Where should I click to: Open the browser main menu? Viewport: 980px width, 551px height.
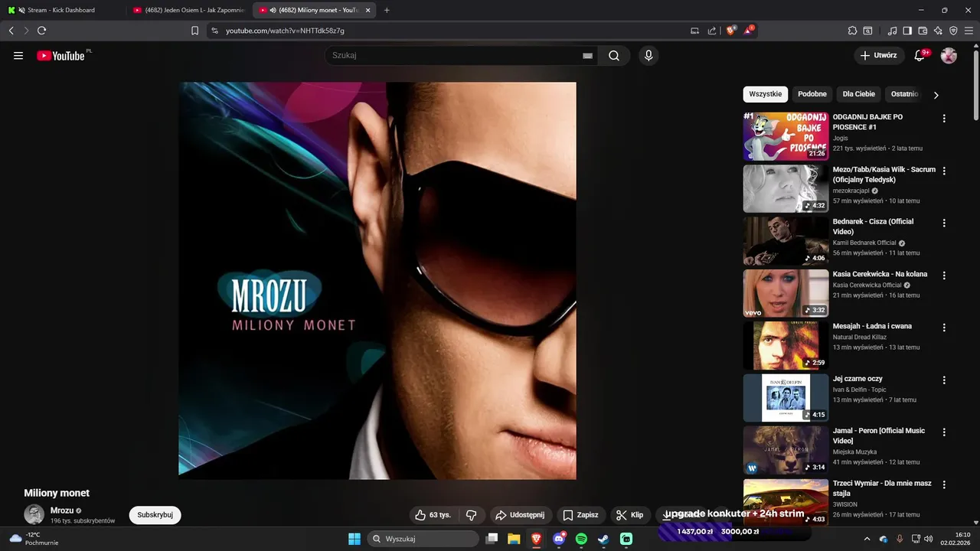[969, 31]
